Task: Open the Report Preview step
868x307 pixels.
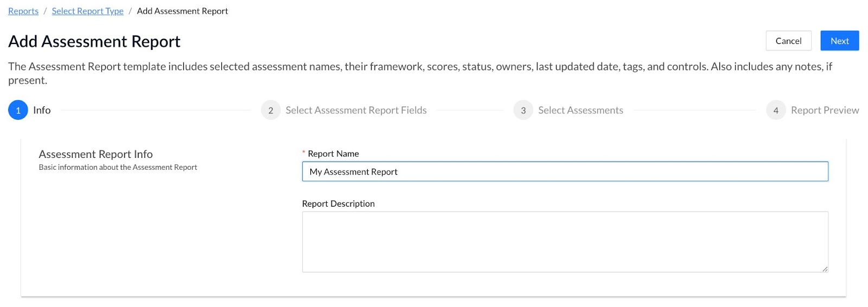Action: tap(825, 110)
